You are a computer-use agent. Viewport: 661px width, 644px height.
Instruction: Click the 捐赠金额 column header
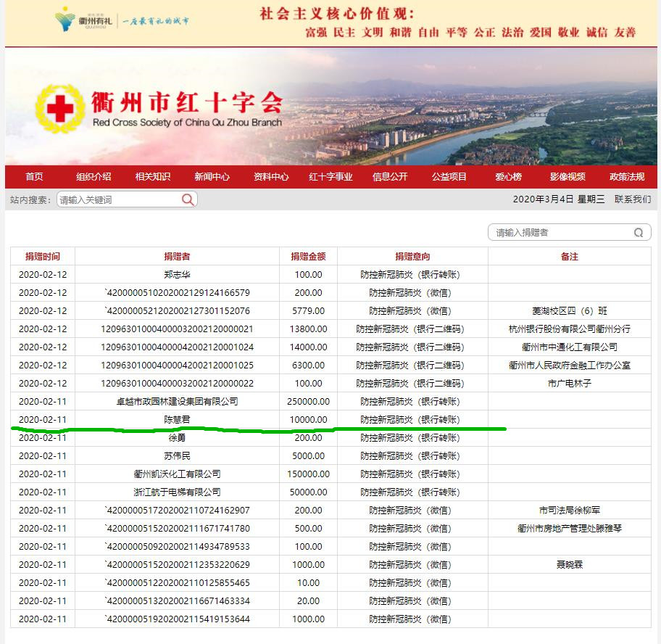coord(308,257)
